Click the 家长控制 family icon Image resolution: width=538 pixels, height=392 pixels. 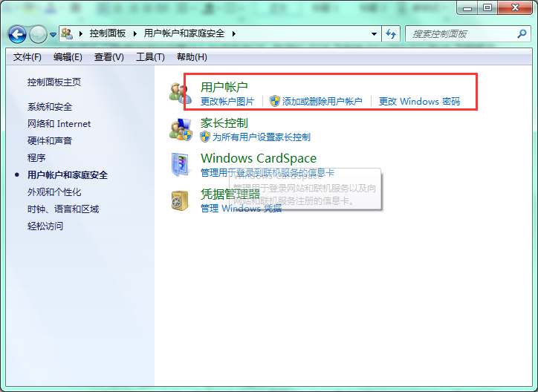click(181, 129)
